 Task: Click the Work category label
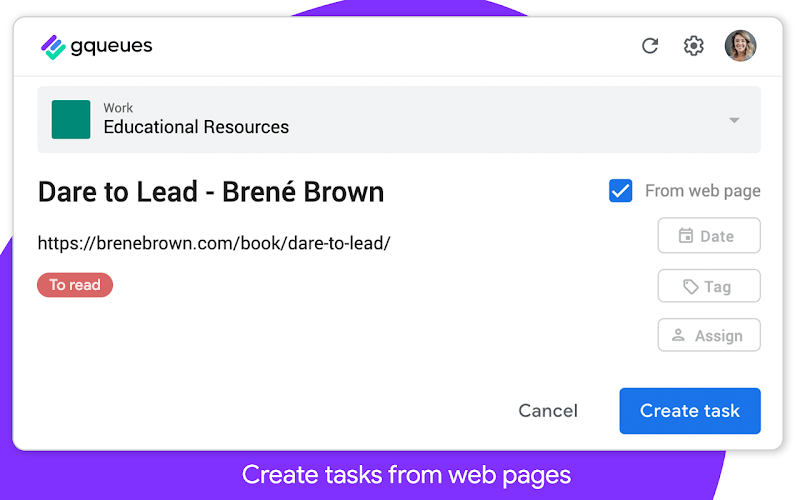coord(118,108)
